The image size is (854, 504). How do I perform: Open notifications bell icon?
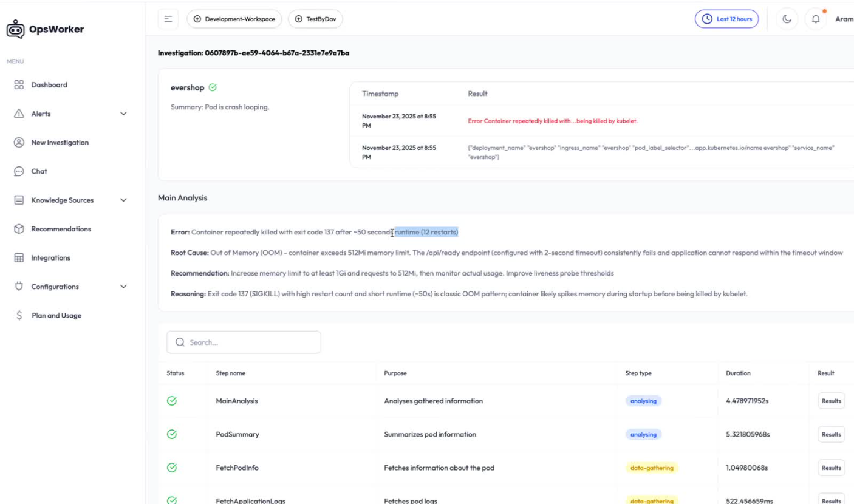[815, 19]
